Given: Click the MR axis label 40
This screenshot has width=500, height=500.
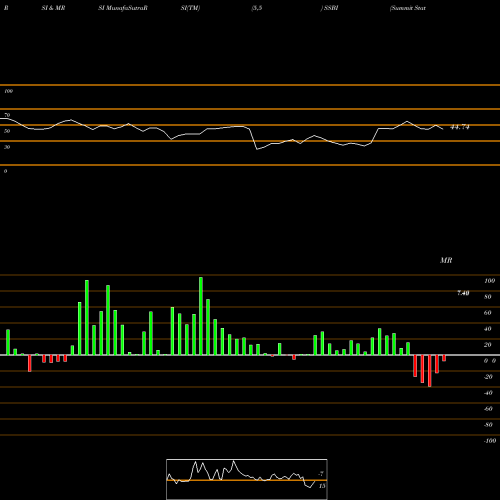Looking at the screenshot, I should coord(488,329).
